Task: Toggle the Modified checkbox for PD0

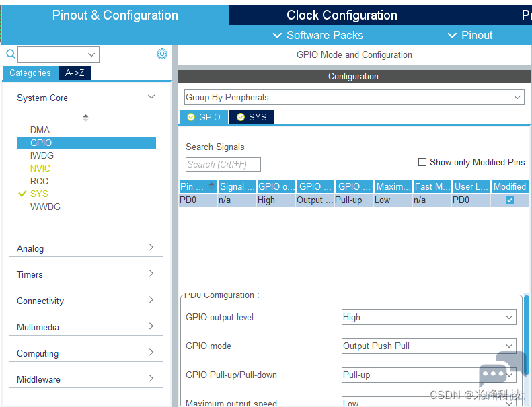Action: pos(510,200)
